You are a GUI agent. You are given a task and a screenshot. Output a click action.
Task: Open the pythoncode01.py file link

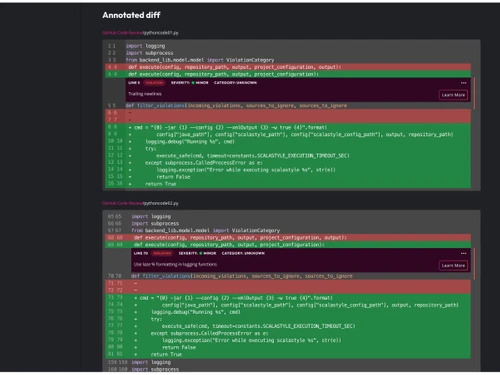(x=160, y=33)
